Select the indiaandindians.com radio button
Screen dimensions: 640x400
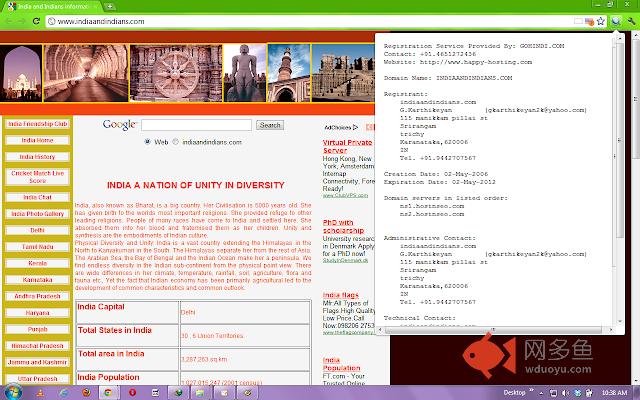click(x=176, y=142)
